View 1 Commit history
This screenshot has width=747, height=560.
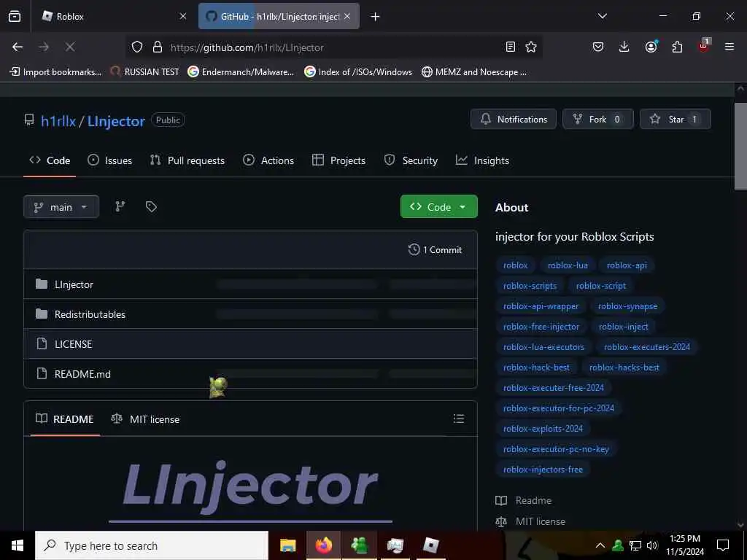(x=436, y=249)
